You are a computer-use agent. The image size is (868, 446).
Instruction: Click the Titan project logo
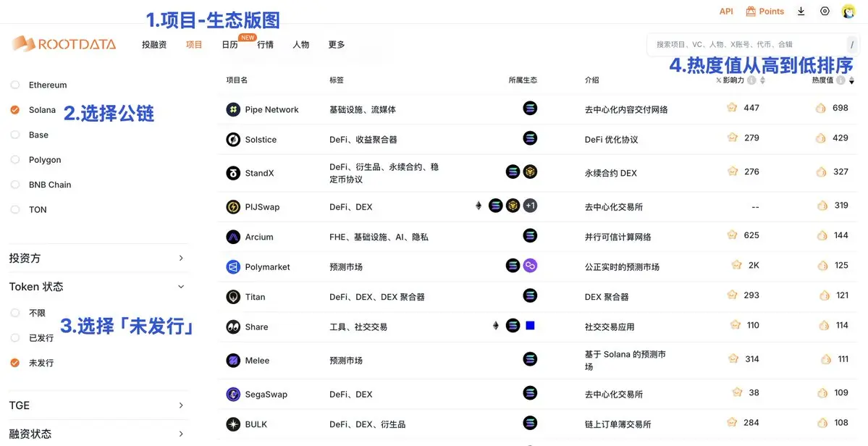[x=233, y=297]
